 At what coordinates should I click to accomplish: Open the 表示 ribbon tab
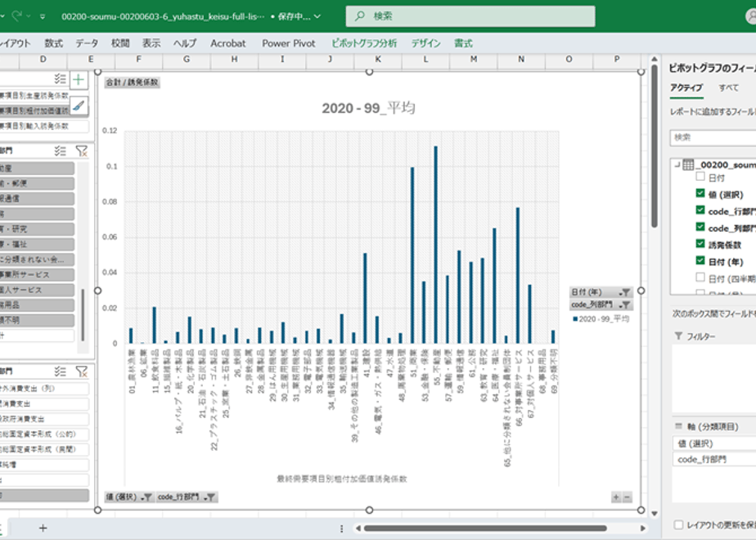click(x=151, y=43)
